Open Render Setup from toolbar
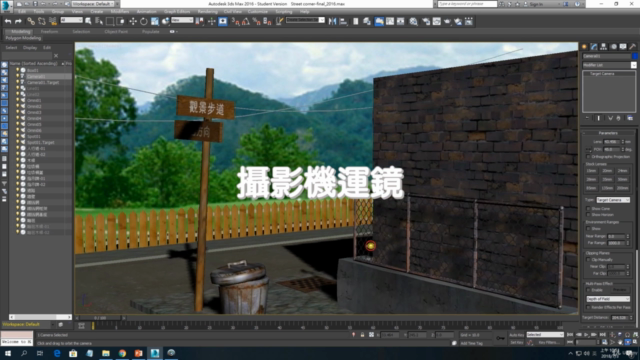The image size is (640, 360). [x=426, y=21]
